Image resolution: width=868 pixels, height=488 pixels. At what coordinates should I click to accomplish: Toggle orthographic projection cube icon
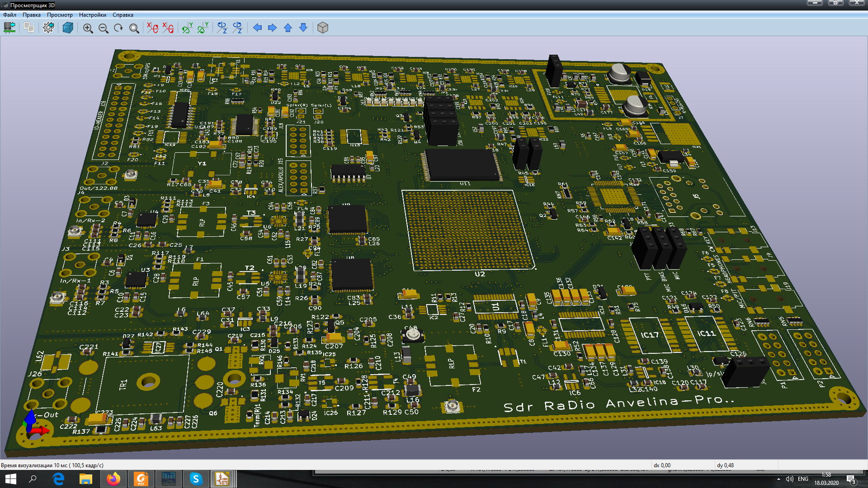tap(322, 28)
